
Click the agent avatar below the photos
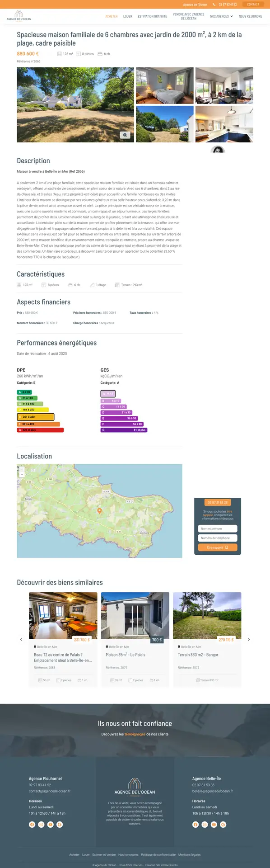218,150
